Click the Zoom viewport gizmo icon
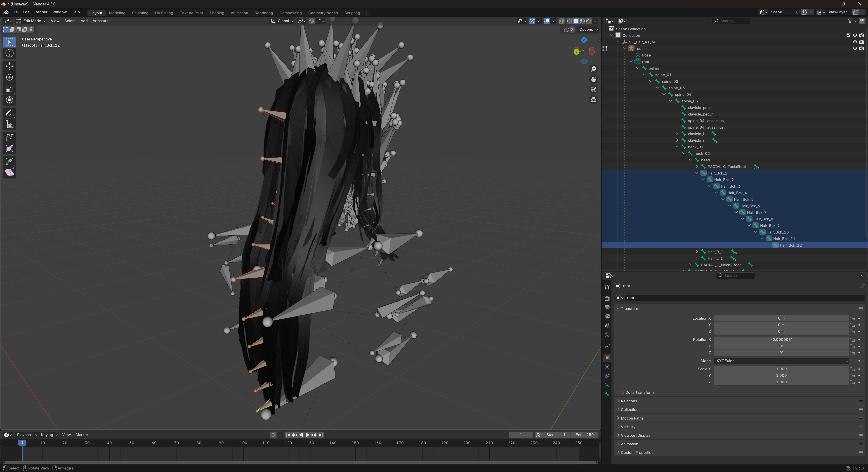The height and width of the screenshot is (472, 868). [593, 69]
